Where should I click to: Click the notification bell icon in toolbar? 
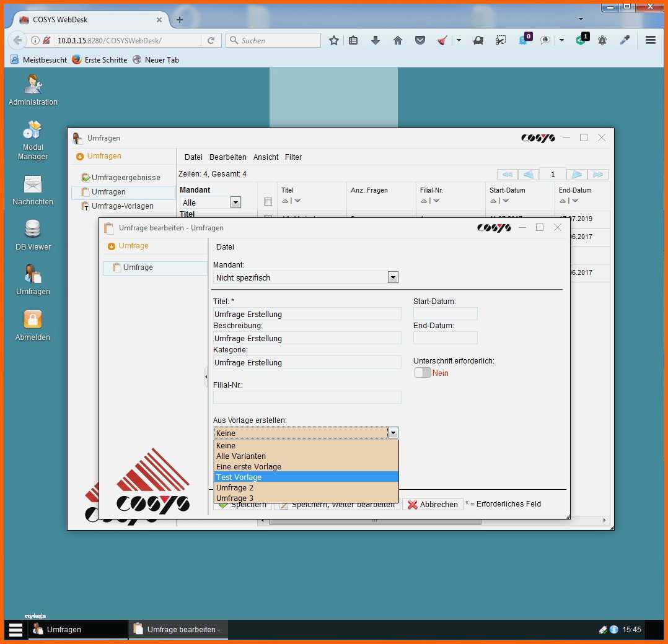point(602,40)
